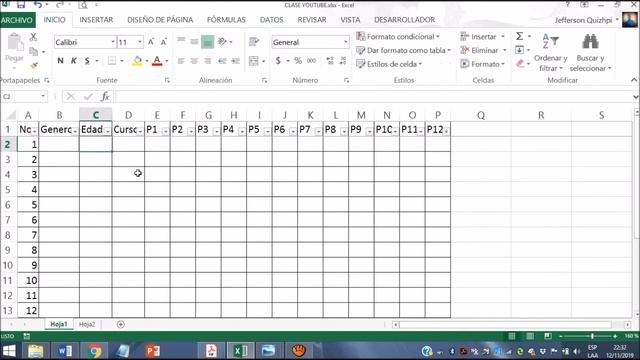The width and height of the screenshot is (640, 360).
Task: Open the Curso column filter dropdown
Action: coord(140,131)
